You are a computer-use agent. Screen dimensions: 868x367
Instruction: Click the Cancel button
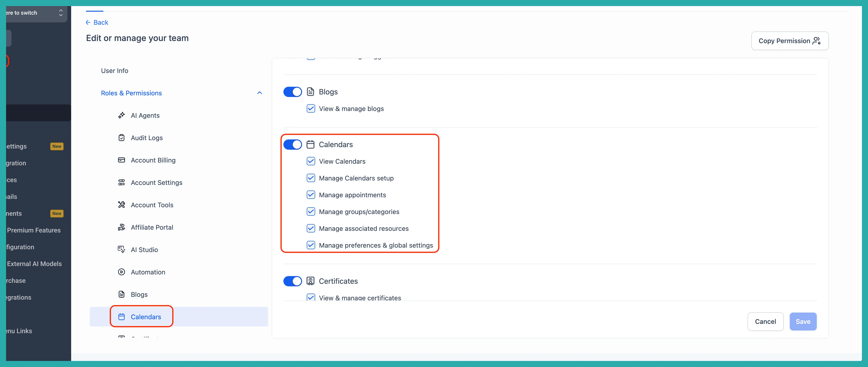765,322
